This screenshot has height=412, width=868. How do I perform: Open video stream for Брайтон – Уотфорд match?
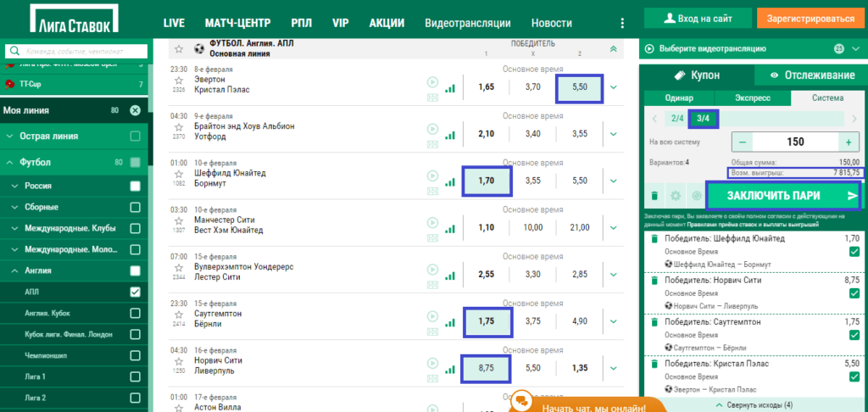[433, 129]
